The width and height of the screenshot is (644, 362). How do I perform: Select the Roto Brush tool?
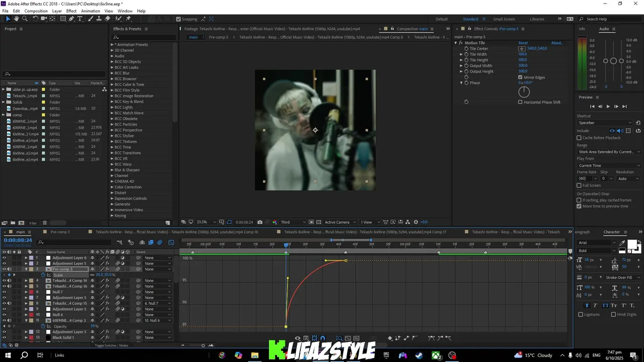click(x=119, y=19)
